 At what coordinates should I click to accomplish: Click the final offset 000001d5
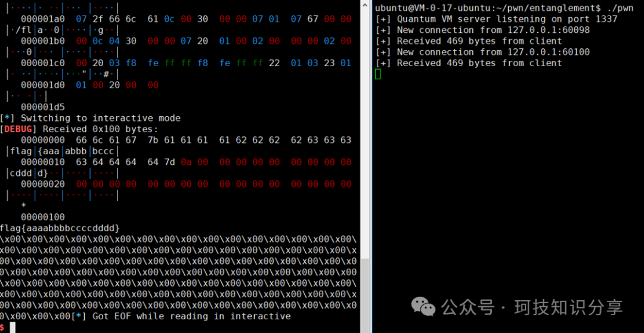click(x=43, y=107)
